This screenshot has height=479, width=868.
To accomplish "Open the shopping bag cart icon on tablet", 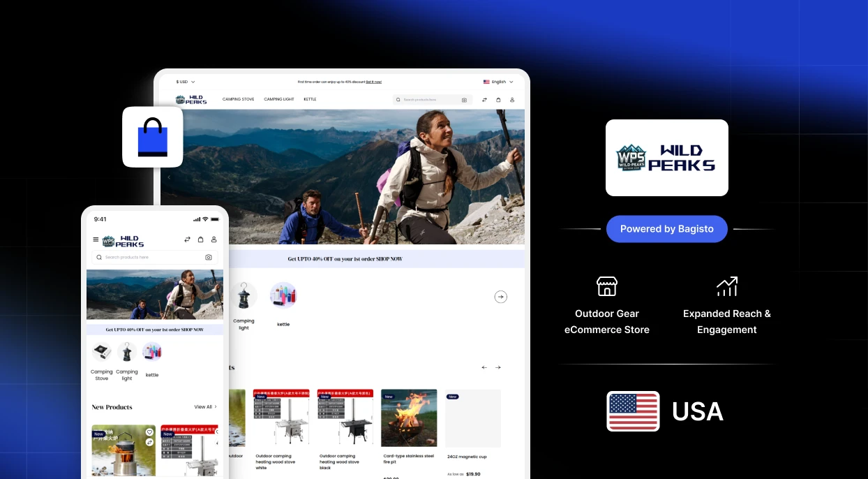I will pyautogui.click(x=498, y=100).
